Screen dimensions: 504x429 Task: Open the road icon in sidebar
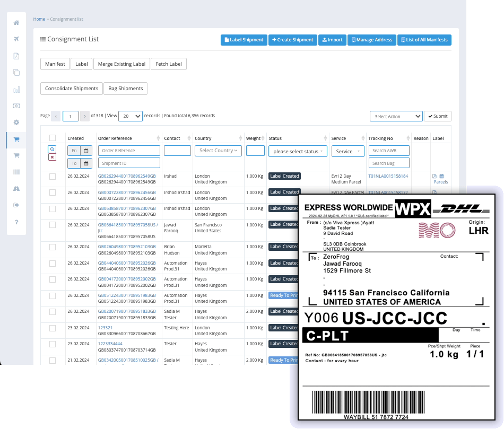coord(16,189)
